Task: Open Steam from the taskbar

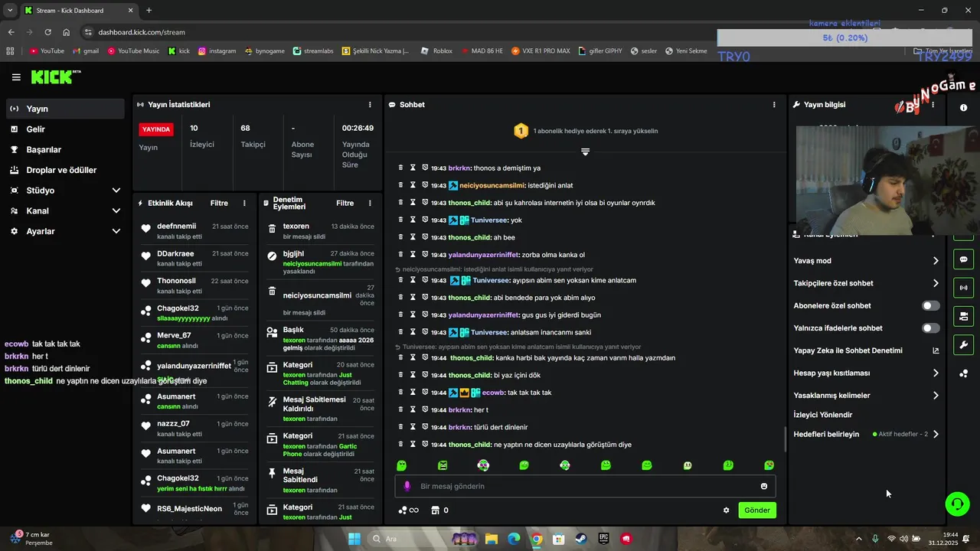Action: 581,539
